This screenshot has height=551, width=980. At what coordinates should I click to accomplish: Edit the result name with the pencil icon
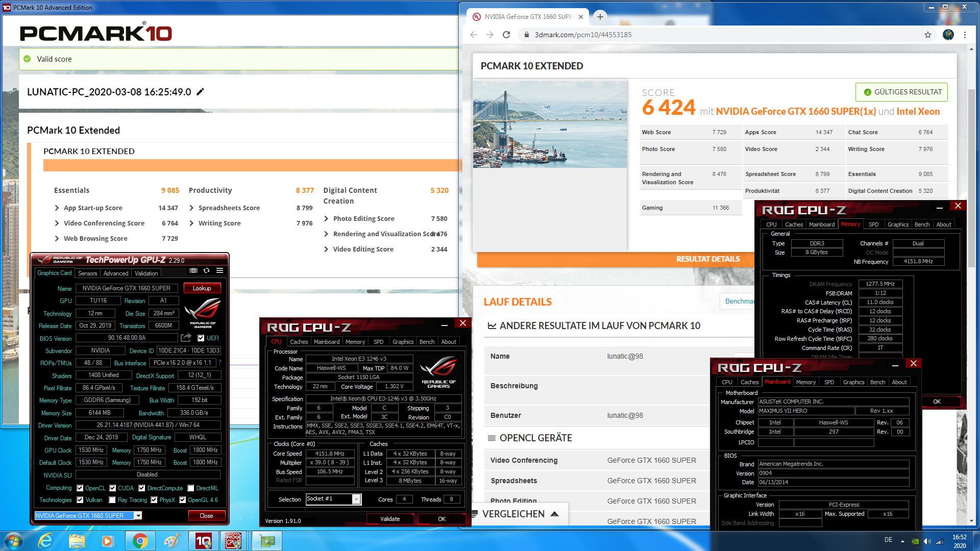point(201,92)
